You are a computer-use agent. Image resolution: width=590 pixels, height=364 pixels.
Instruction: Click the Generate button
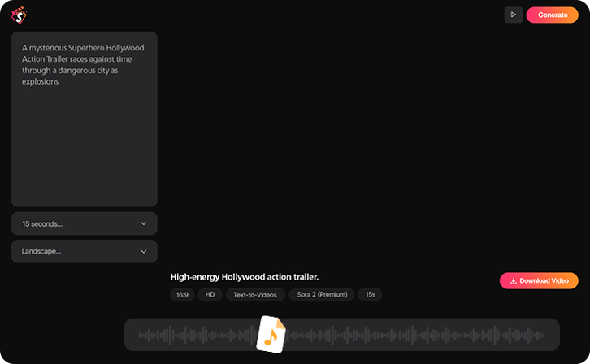pos(552,15)
